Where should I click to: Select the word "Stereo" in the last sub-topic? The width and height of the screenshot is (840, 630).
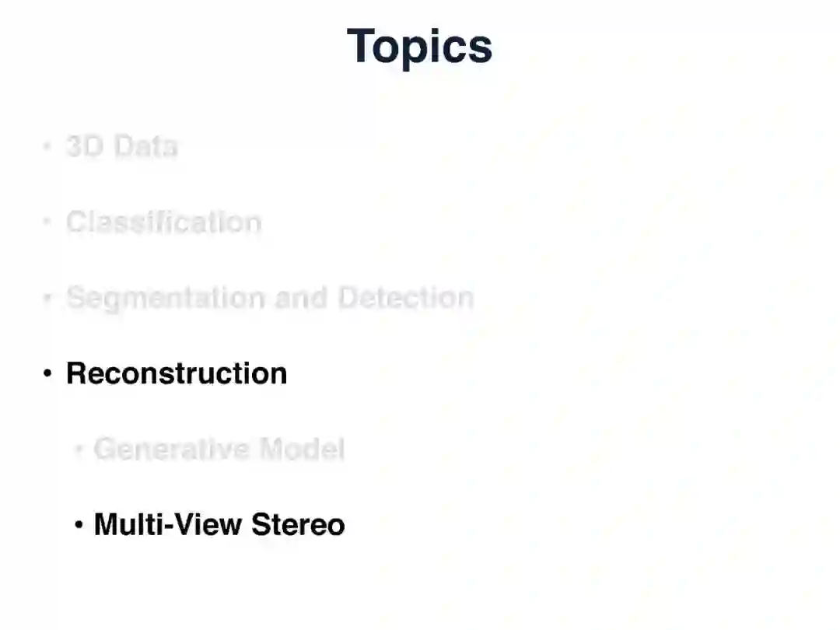coord(298,525)
